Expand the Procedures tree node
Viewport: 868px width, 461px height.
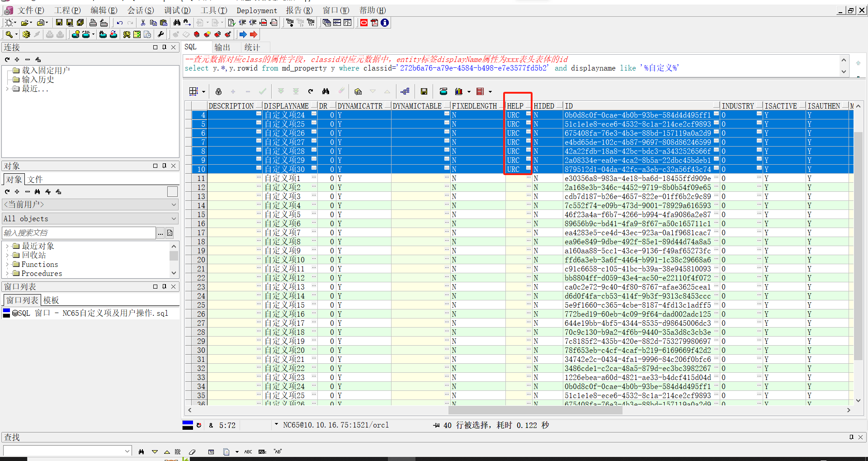pos(7,273)
